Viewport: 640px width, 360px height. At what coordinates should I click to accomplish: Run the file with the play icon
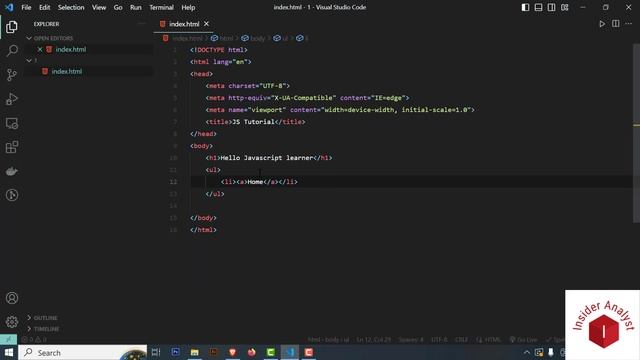point(602,24)
